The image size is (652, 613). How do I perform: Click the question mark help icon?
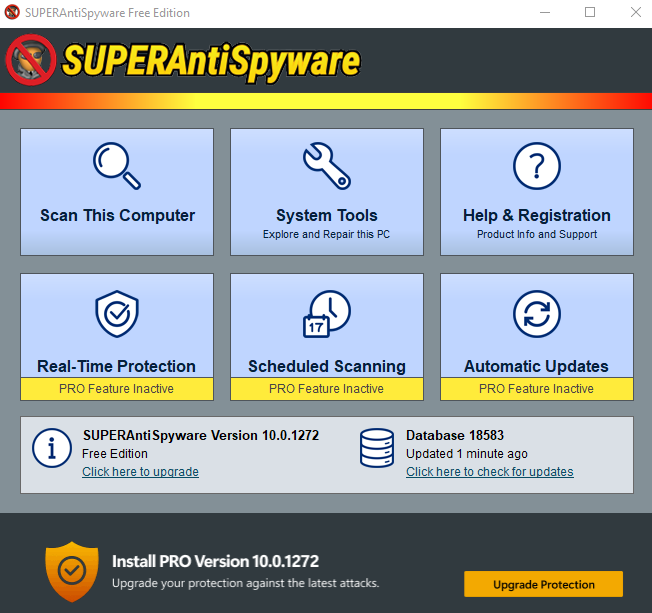(x=537, y=166)
